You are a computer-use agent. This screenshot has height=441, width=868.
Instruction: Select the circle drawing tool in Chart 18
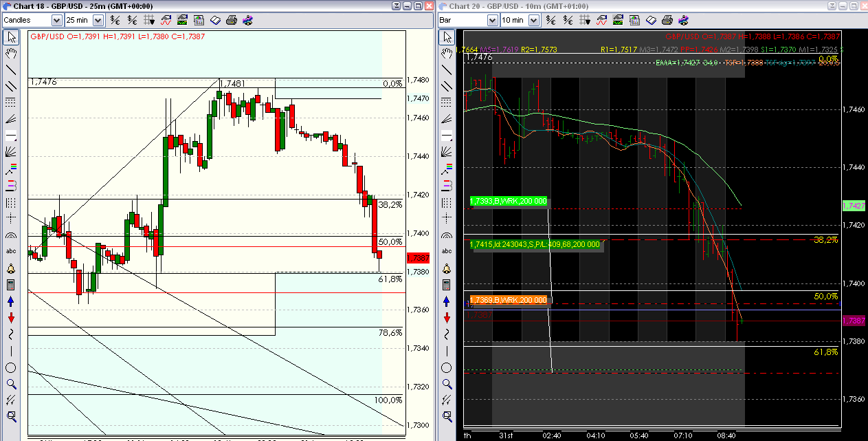coord(11,367)
